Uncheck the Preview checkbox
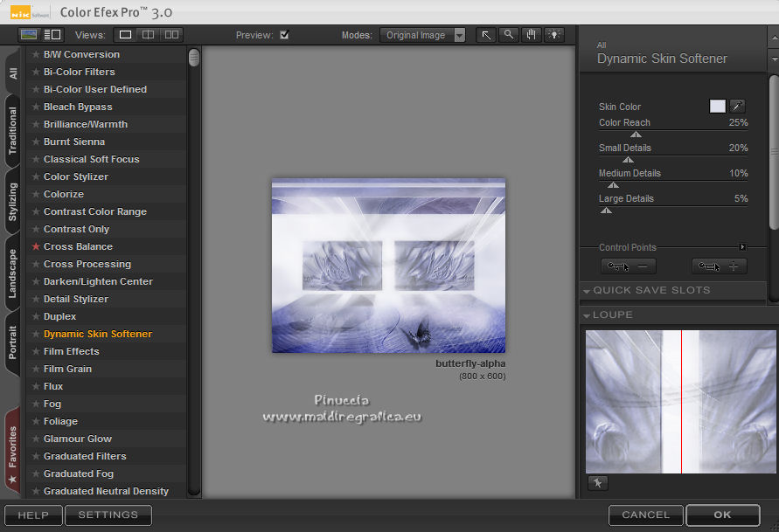The width and height of the screenshot is (779, 532). point(284,35)
